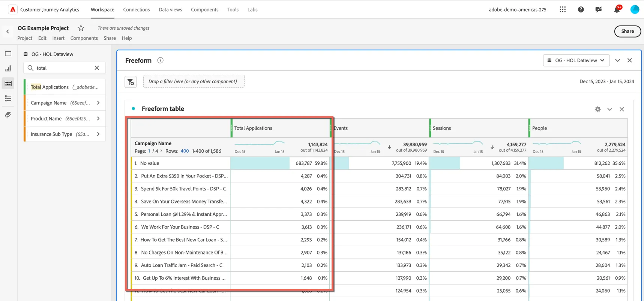The height and width of the screenshot is (301, 644).
Task: Favorite the OG Example Project with the star
Action: [81, 28]
